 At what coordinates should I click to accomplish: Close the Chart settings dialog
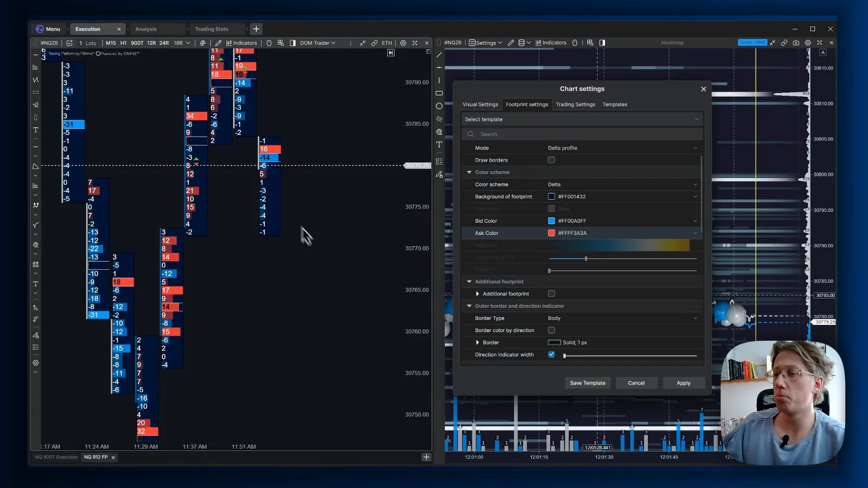click(704, 89)
